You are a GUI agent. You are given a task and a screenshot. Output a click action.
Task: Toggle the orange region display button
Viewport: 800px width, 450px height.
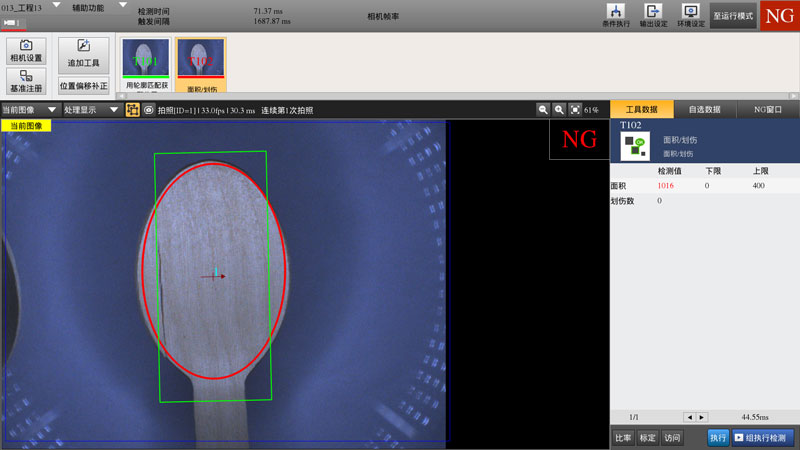[132, 110]
